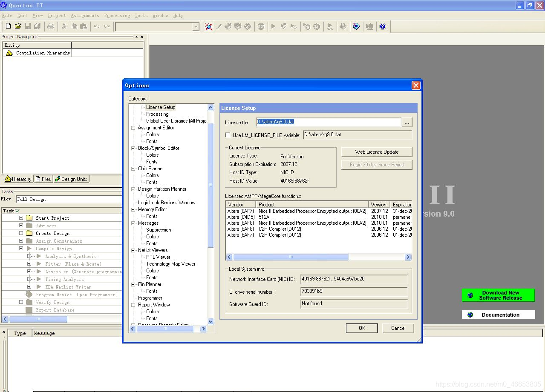Collapse the Assignment Editor category node

coord(133,128)
